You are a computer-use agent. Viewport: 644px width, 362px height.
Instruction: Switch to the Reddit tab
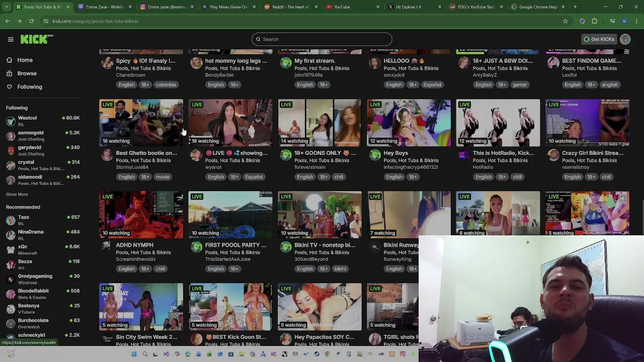(291, 7)
